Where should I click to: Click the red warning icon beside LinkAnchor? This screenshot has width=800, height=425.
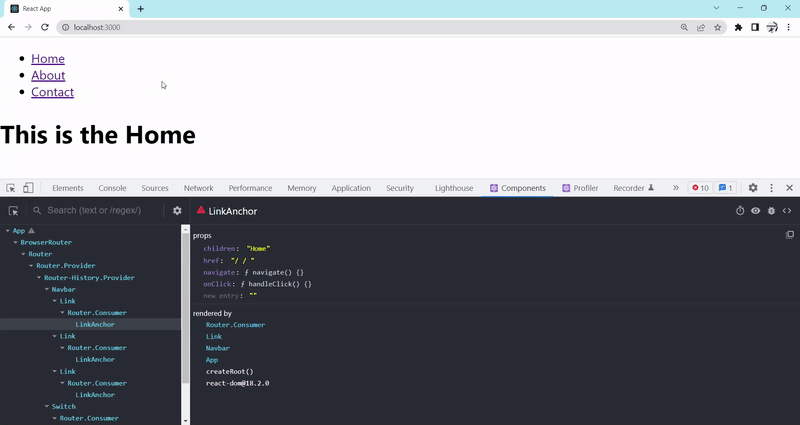(201, 210)
